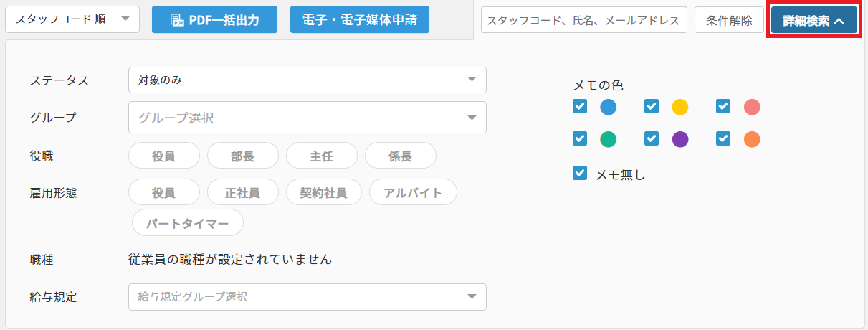Click the 条件解除 button
Image resolution: width=868 pixels, height=330 pixels.
coord(729,21)
